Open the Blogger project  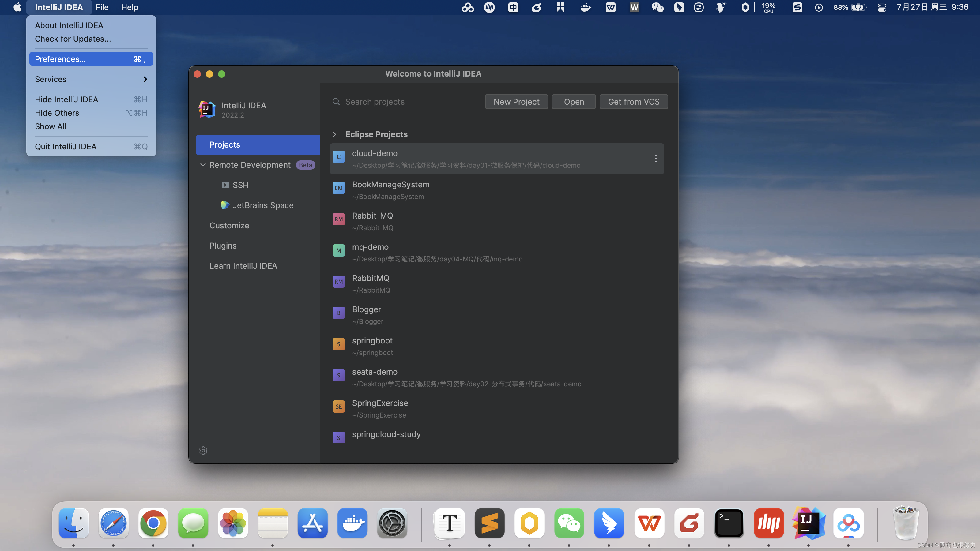coord(497,315)
